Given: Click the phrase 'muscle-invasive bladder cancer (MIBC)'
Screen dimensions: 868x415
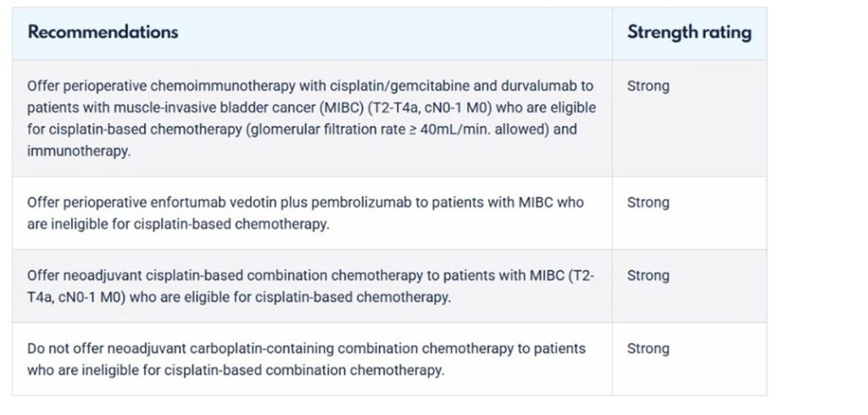Looking at the screenshot, I should (210, 108).
